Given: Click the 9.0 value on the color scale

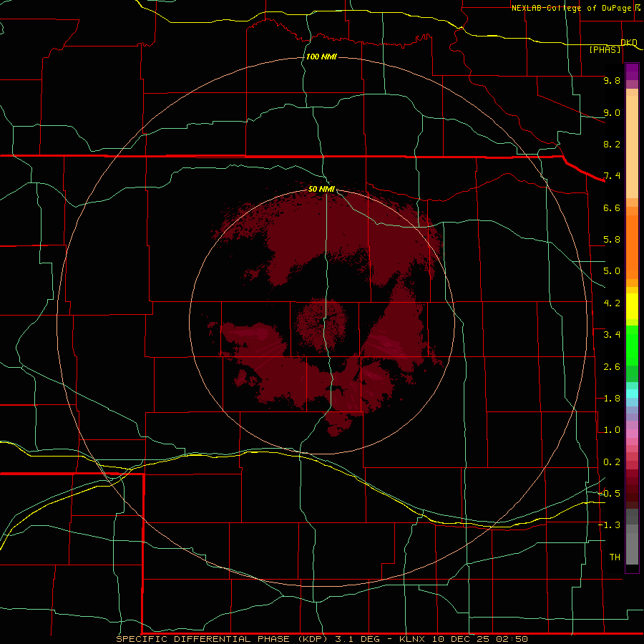Looking at the screenshot, I should [612, 112].
